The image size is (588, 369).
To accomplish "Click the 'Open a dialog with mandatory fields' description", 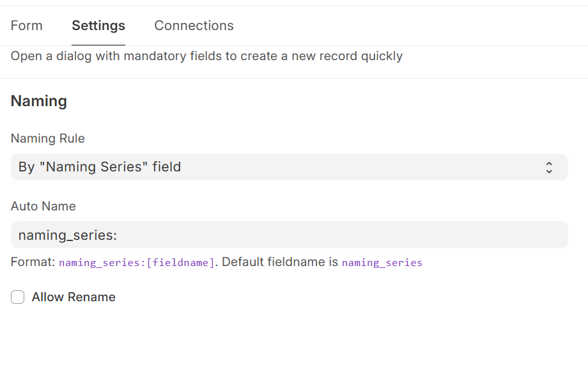I will (x=206, y=56).
